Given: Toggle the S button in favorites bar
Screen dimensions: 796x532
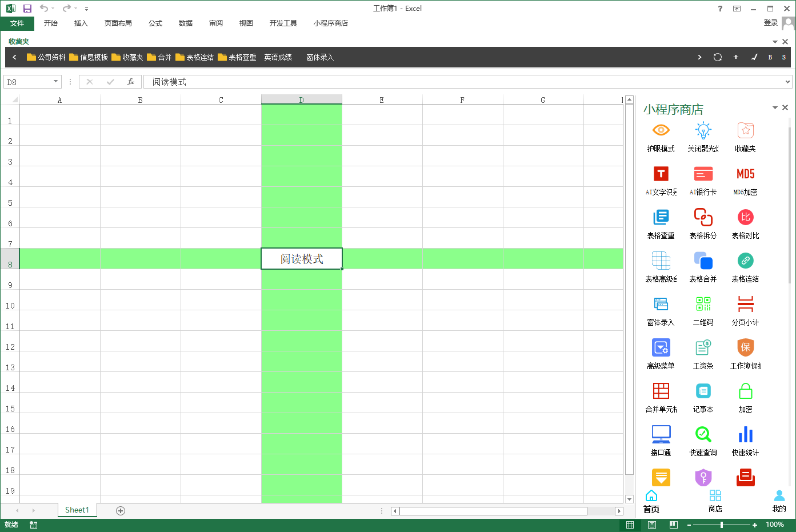Looking at the screenshot, I should (783, 57).
